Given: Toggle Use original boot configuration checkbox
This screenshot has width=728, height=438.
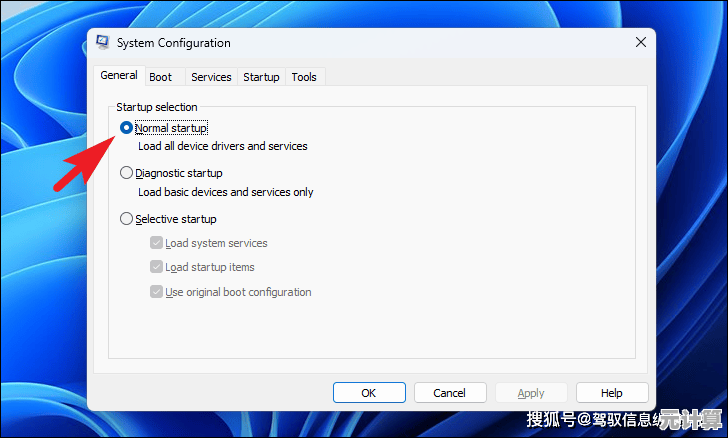Looking at the screenshot, I should coord(156,292).
